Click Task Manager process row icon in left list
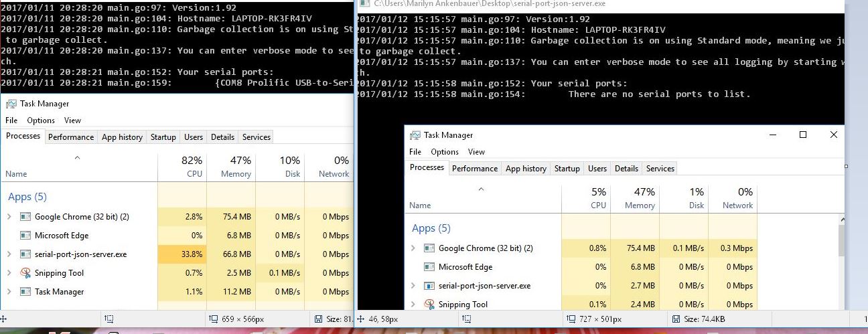 (25, 292)
